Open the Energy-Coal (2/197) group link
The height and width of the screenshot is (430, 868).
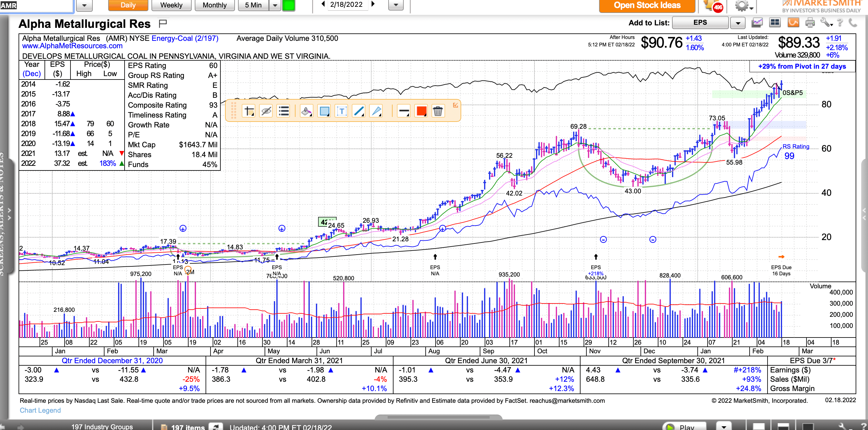click(185, 38)
